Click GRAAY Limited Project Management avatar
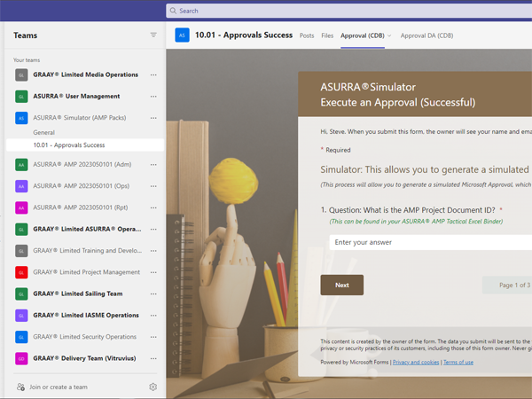The width and height of the screenshot is (532, 399). tap(21, 272)
